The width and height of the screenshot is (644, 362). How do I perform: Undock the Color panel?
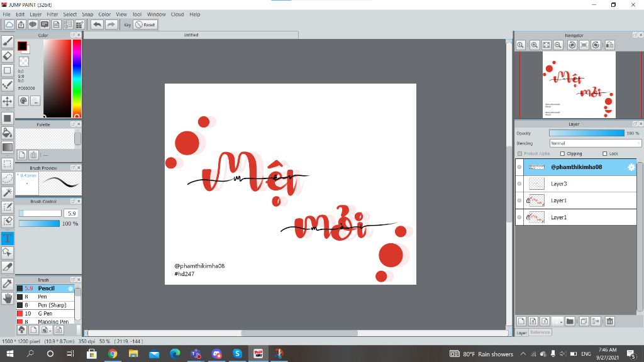[x=73, y=35]
